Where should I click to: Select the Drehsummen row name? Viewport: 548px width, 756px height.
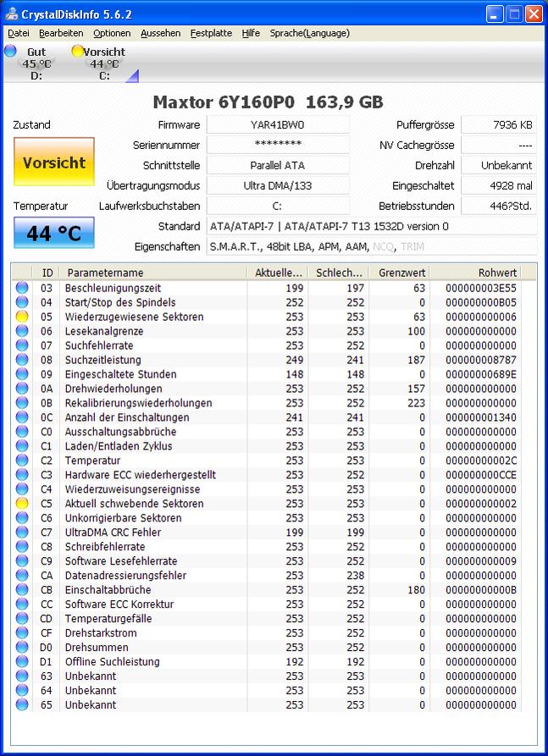coord(97,647)
